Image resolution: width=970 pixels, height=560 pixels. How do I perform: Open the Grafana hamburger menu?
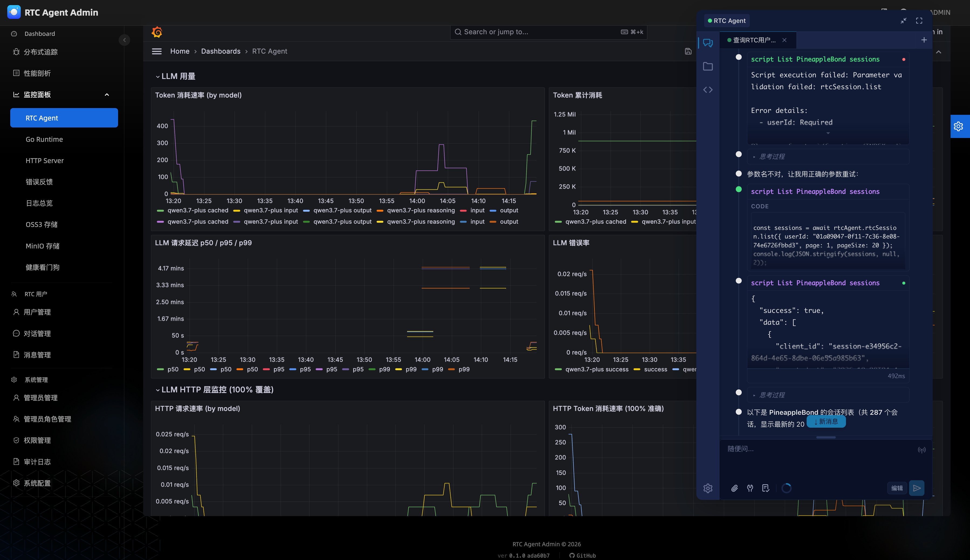point(157,51)
